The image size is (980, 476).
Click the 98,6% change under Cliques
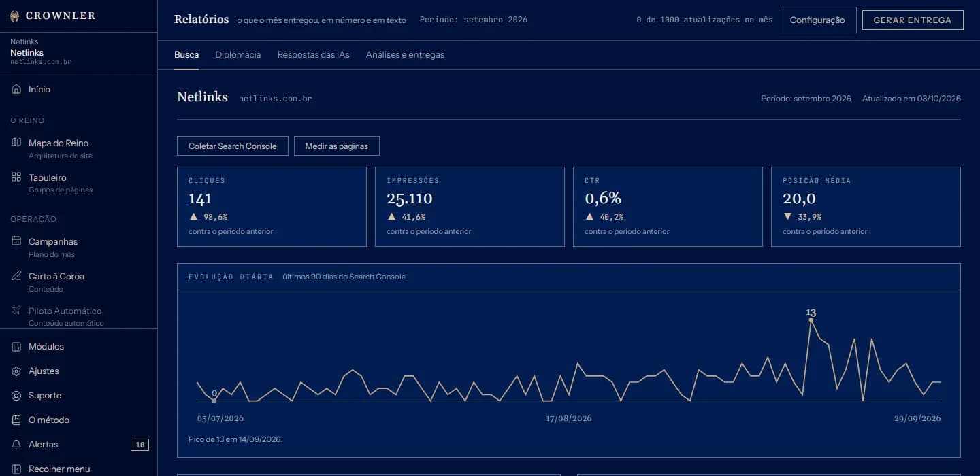(x=215, y=217)
